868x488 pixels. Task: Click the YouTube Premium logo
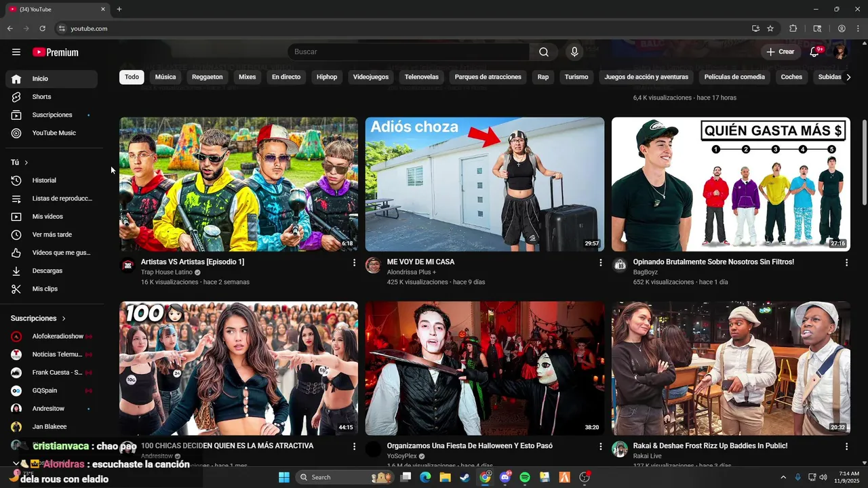[56, 52]
